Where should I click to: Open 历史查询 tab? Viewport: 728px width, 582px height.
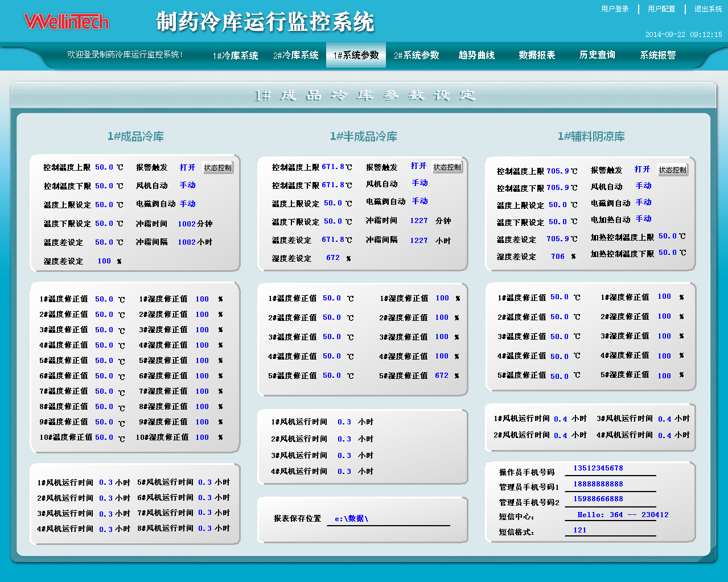click(x=597, y=55)
